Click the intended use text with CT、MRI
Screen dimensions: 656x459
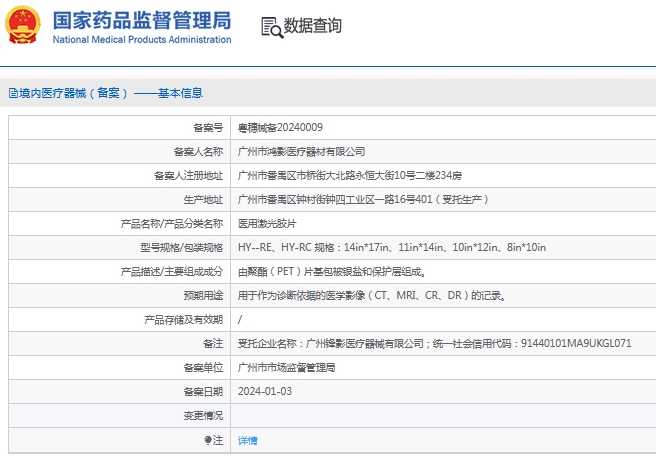[372, 295]
